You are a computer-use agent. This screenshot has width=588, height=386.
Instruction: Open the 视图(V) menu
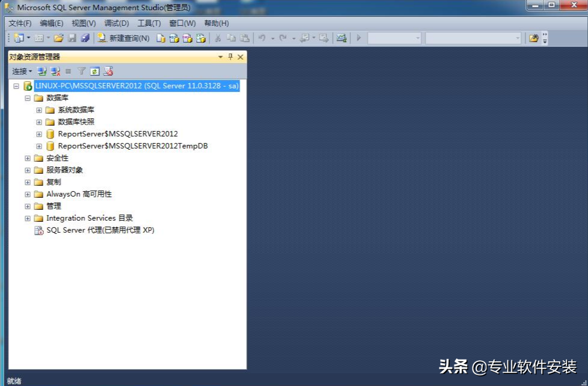click(x=84, y=23)
